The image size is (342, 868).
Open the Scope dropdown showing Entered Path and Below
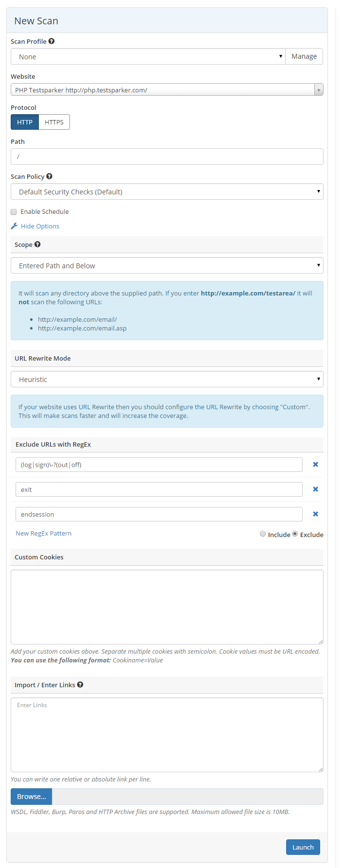(x=167, y=265)
